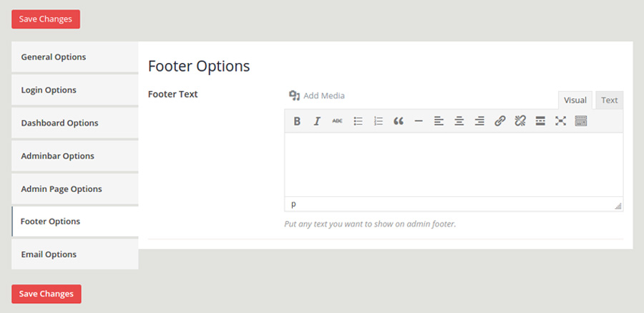
Task: Align text to the left
Action: coord(439,121)
